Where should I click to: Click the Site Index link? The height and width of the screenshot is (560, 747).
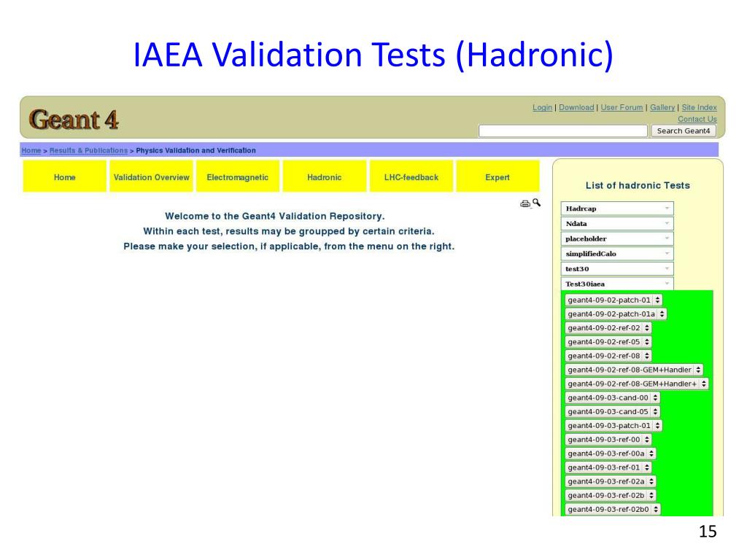pyautogui.click(x=699, y=108)
